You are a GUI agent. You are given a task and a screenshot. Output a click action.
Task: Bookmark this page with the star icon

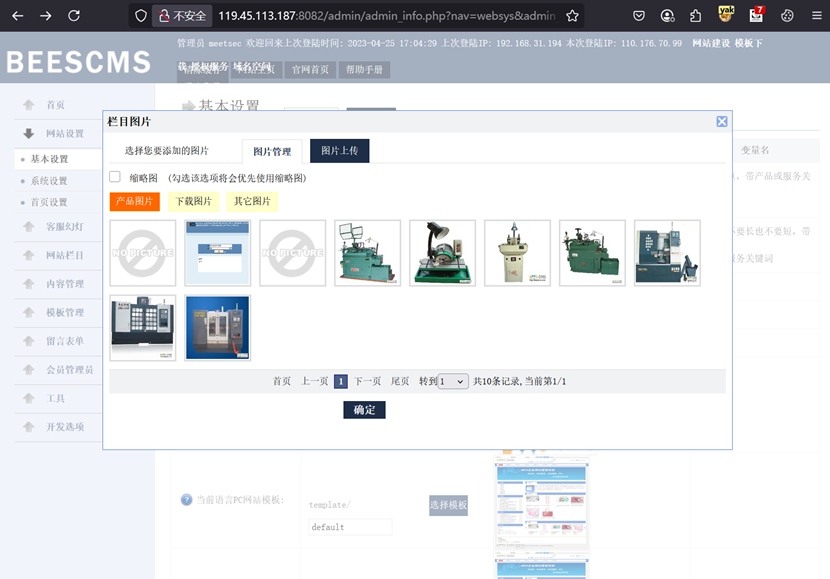coord(572,16)
